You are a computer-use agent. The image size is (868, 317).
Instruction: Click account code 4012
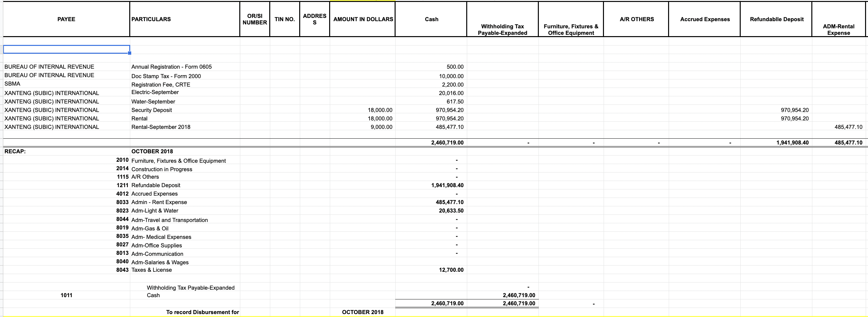pyautogui.click(x=122, y=194)
